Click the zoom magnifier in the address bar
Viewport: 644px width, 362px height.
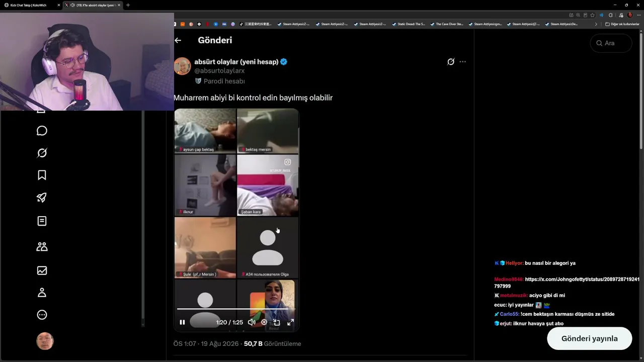click(578, 15)
